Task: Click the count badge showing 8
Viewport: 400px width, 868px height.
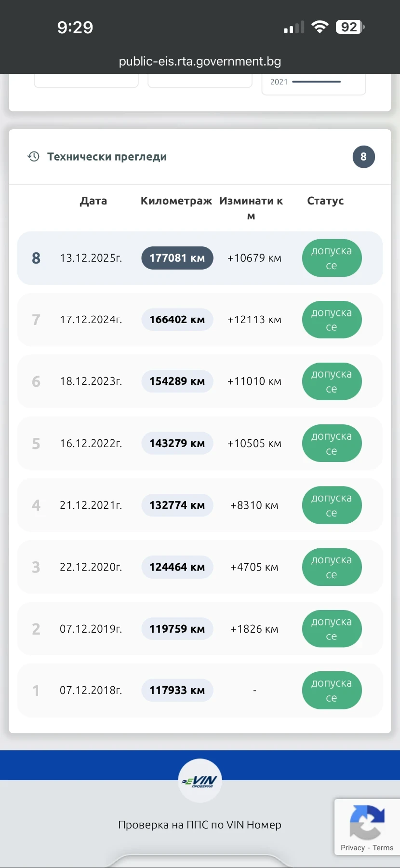Action: (363, 157)
